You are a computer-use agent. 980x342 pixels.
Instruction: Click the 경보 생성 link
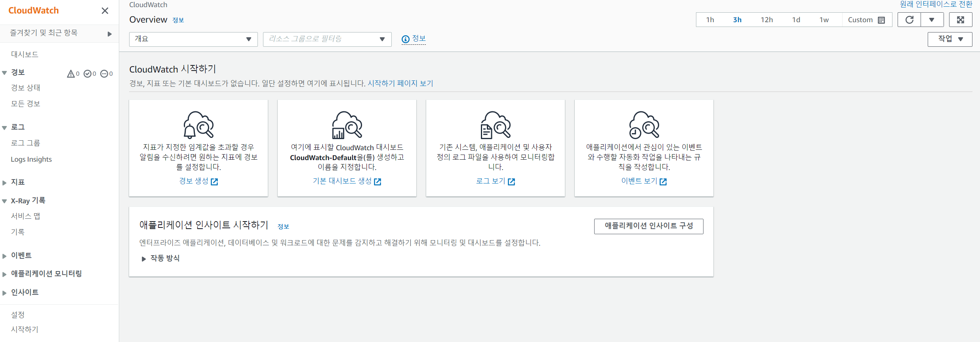[194, 181]
